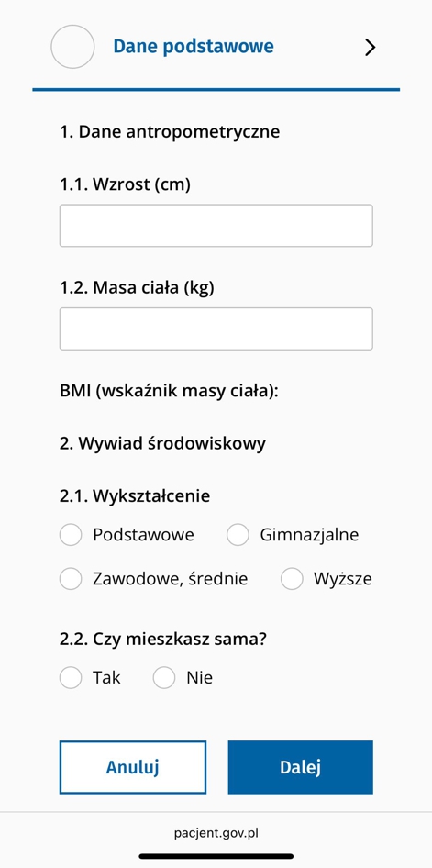Image resolution: width=432 pixels, height=868 pixels.
Task: Click the 1.1. Wzrost (cm) label
Action: (x=125, y=184)
